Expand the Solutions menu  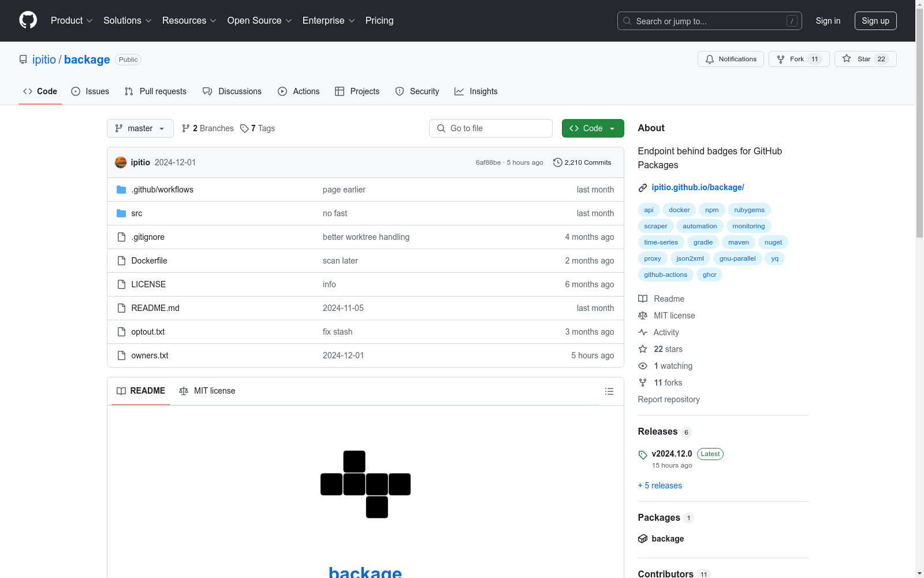pyautogui.click(x=128, y=20)
